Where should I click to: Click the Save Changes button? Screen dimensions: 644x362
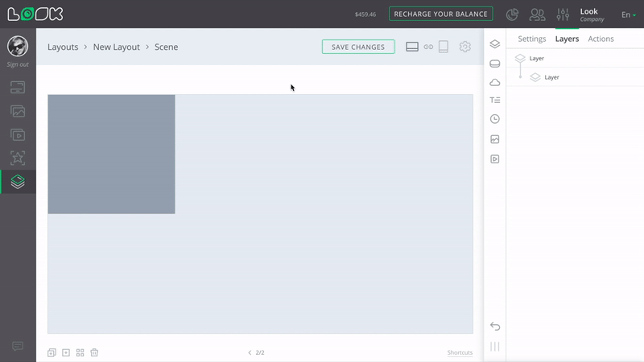tap(358, 47)
